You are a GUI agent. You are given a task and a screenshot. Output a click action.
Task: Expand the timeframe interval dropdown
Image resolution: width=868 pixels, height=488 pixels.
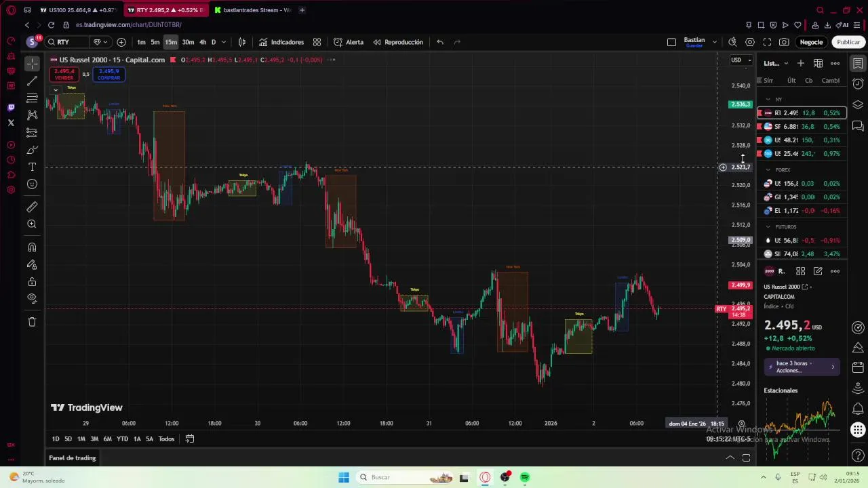pos(224,42)
